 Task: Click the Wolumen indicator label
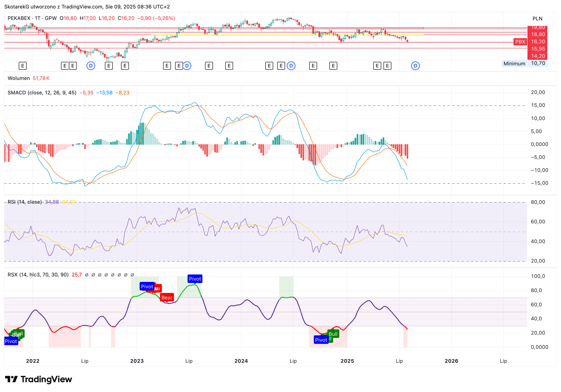[x=19, y=78]
